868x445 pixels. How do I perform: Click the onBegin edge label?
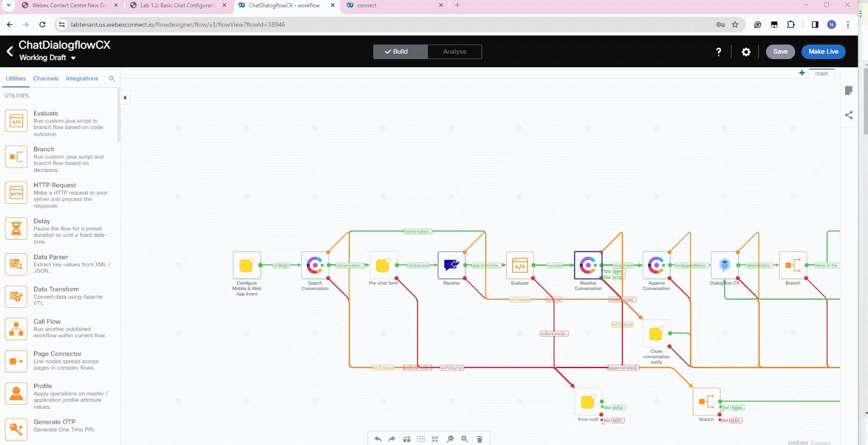[281, 266]
